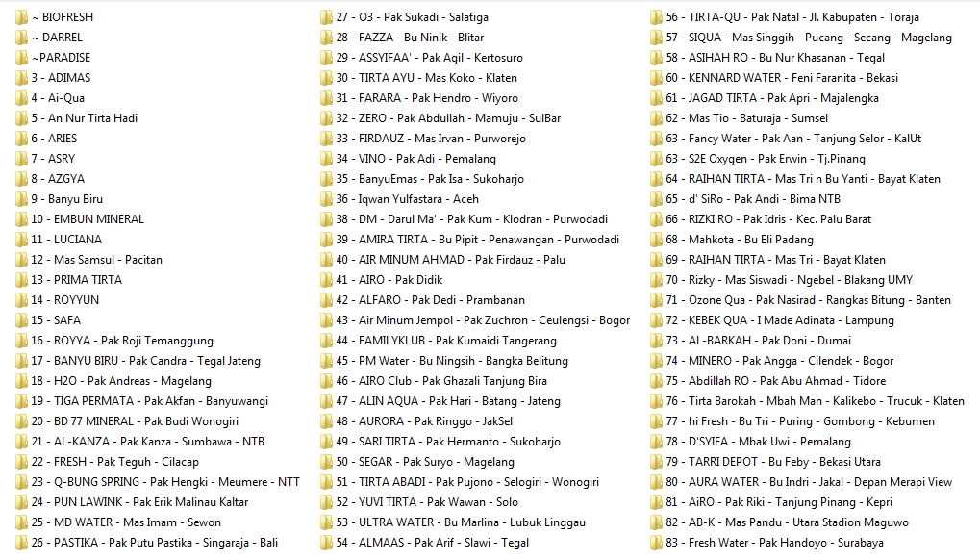
Task: Select '16 - ROYYA - Pak Roji Temanggung'
Action: coord(122,341)
